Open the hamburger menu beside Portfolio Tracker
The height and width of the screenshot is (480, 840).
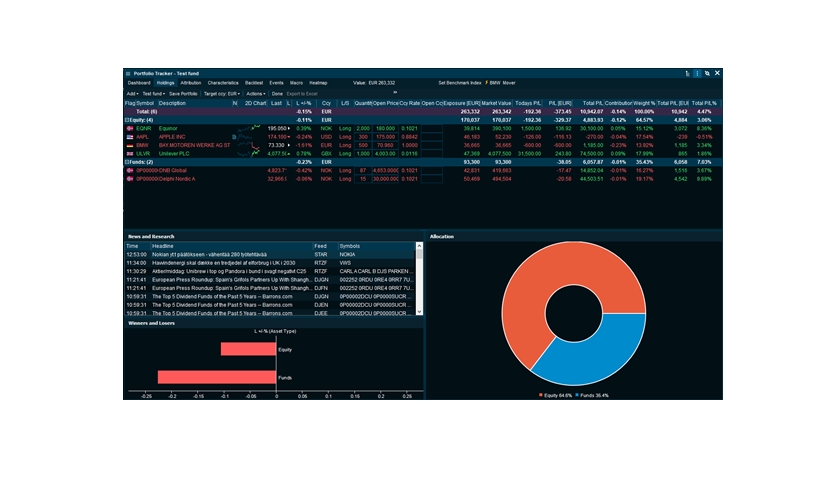[x=128, y=73]
